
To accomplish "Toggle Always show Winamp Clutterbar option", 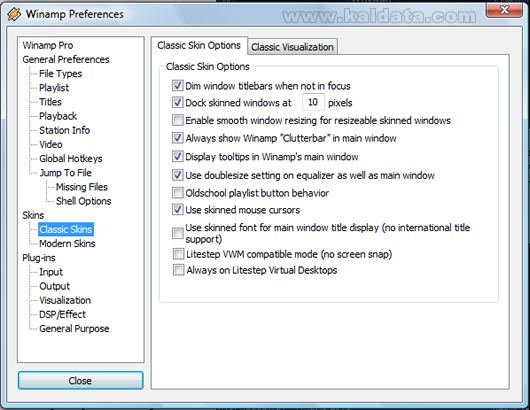I will [177, 138].
